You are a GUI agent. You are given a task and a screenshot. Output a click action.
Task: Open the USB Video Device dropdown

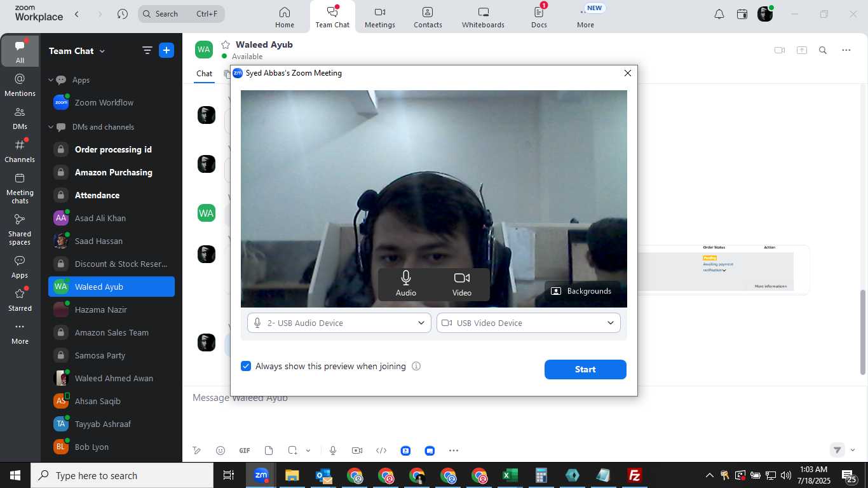[x=528, y=323]
